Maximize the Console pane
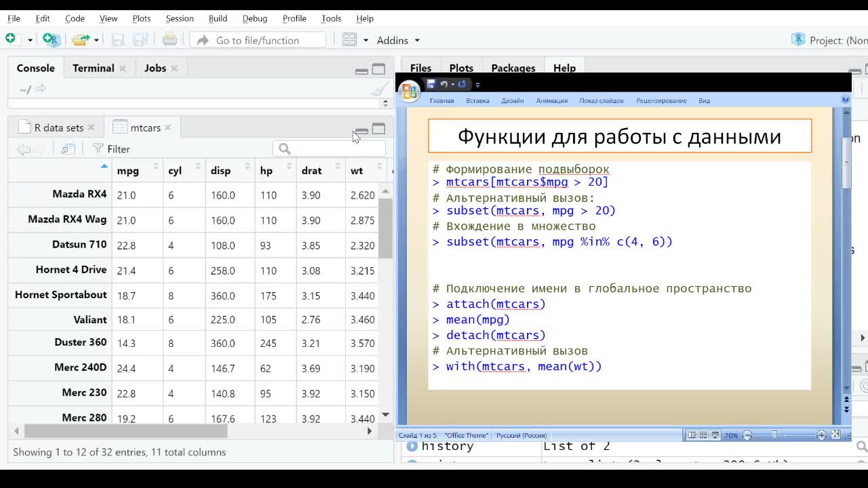The height and width of the screenshot is (488, 868). click(378, 69)
